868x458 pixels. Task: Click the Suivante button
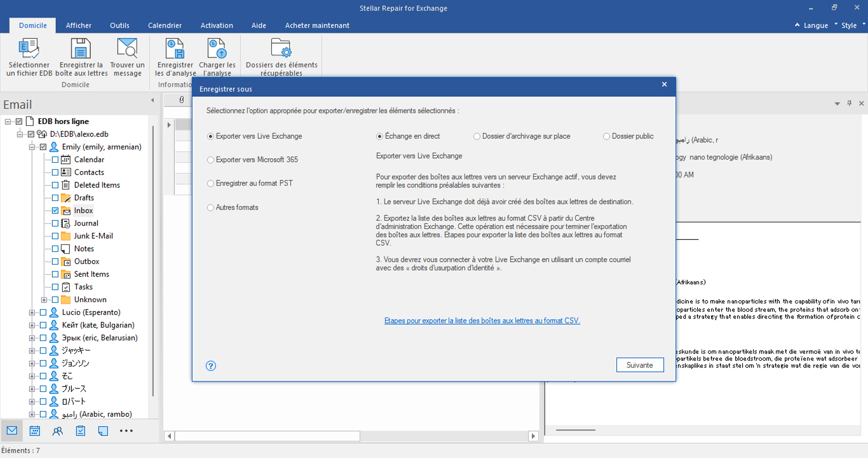coord(640,365)
